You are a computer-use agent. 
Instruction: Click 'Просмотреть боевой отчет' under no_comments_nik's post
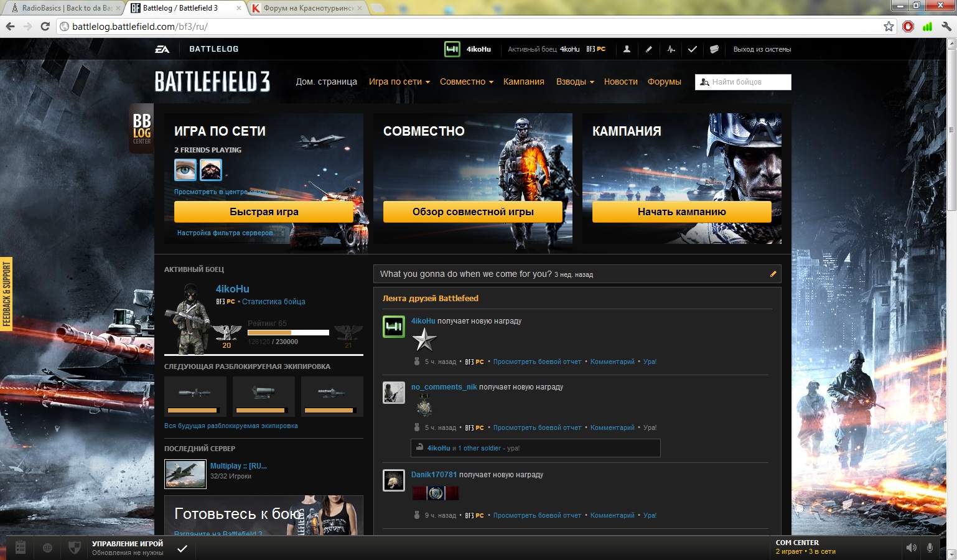(x=537, y=427)
